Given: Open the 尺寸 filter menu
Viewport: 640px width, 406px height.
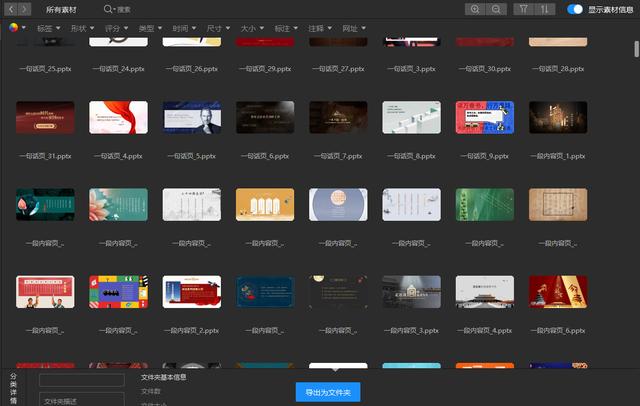Looking at the screenshot, I should [x=218, y=28].
